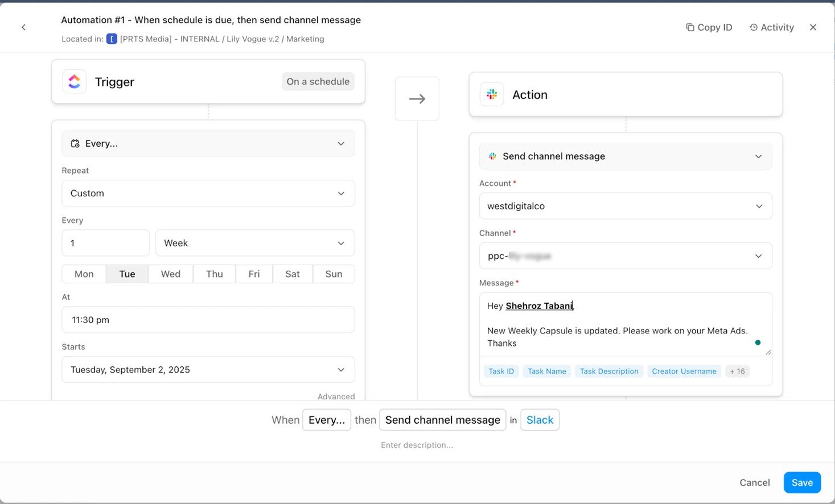
Task: Click the Slack logo in Action card
Action: coord(492,94)
